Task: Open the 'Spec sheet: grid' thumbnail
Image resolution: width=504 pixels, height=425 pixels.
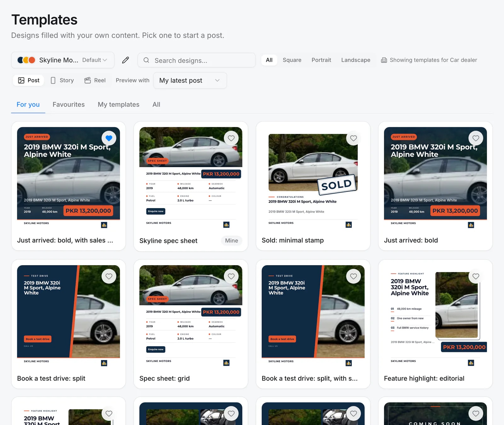Action: pos(191,317)
